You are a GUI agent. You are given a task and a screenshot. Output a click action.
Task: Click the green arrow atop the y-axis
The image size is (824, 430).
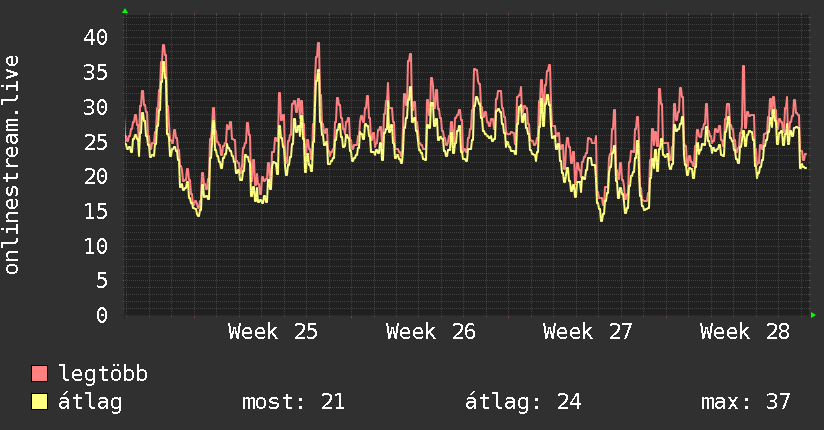pyautogui.click(x=125, y=11)
